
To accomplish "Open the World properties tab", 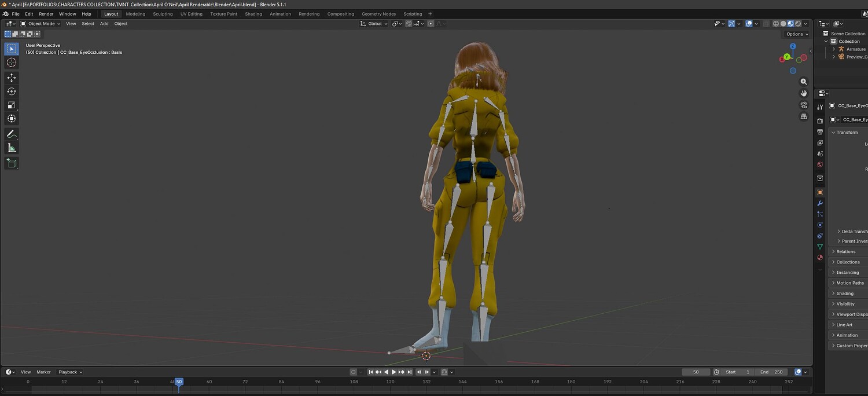I will (820, 164).
